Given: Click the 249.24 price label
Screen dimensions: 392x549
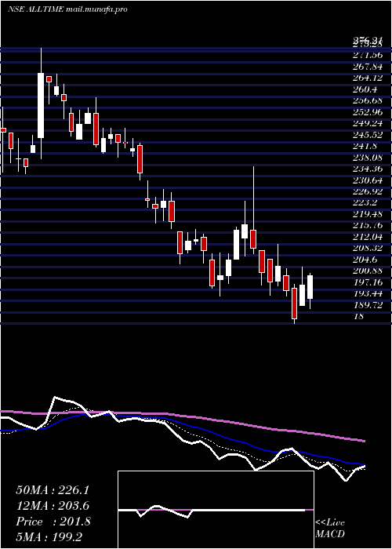Looking at the screenshot, I should pyautogui.click(x=368, y=123).
